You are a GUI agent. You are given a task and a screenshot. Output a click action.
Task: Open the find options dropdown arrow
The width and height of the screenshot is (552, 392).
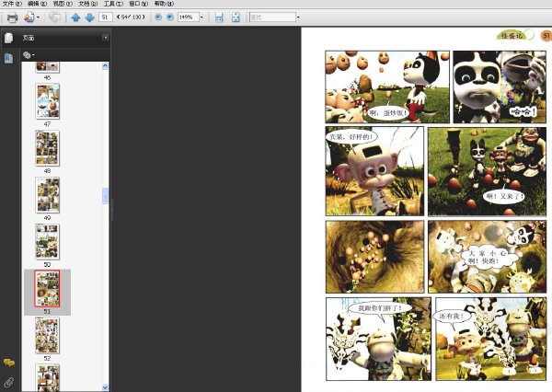(x=298, y=17)
